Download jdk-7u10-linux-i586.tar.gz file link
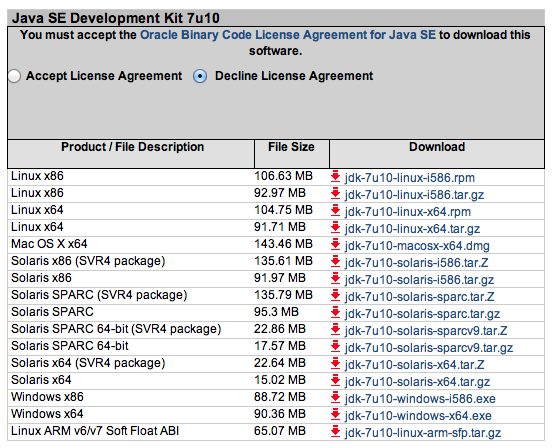The width and height of the screenshot is (553, 448). click(x=414, y=195)
